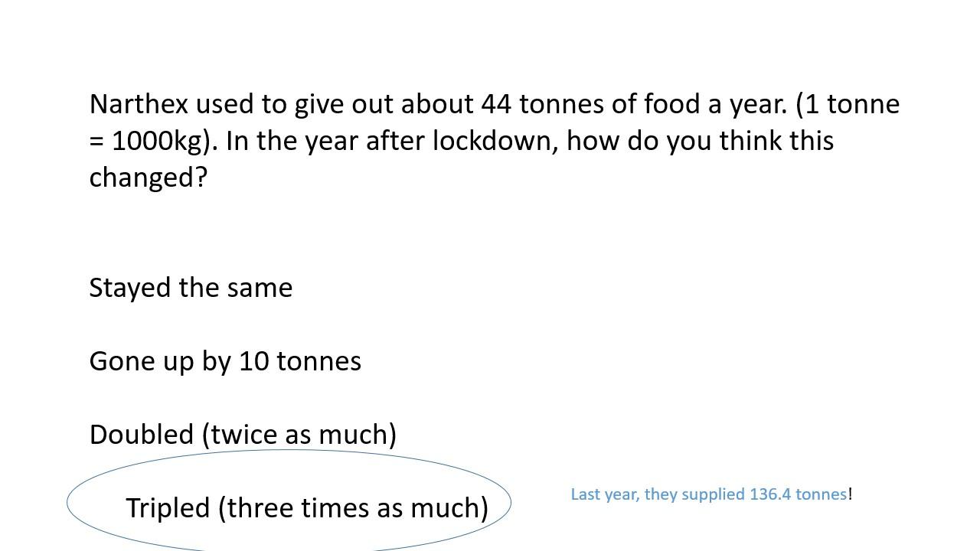Click the "(three times as much)" parenthetical
The width and height of the screenshot is (980, 551).
pyautogui.click(x=353, y=508)
